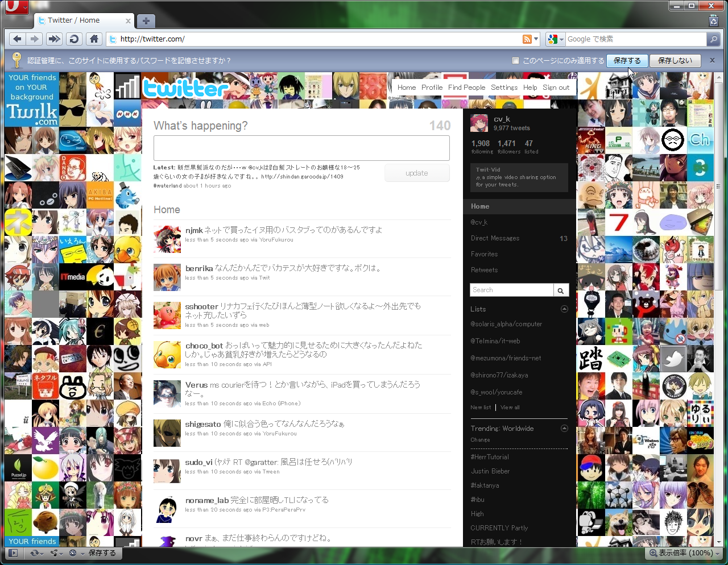Screen dimensions: 728x565
Task: Open @solaris_alpha/computer list
Action: click(x=506, y=324)
